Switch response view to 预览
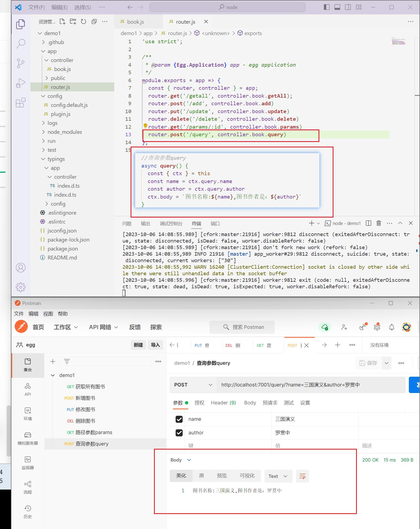420x529 pixels. point(222,476)
